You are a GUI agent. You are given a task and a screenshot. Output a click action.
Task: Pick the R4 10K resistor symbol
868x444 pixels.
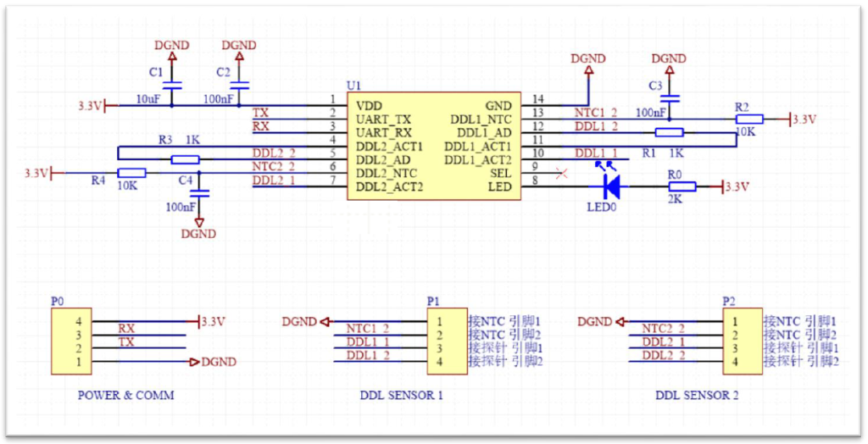131,173
